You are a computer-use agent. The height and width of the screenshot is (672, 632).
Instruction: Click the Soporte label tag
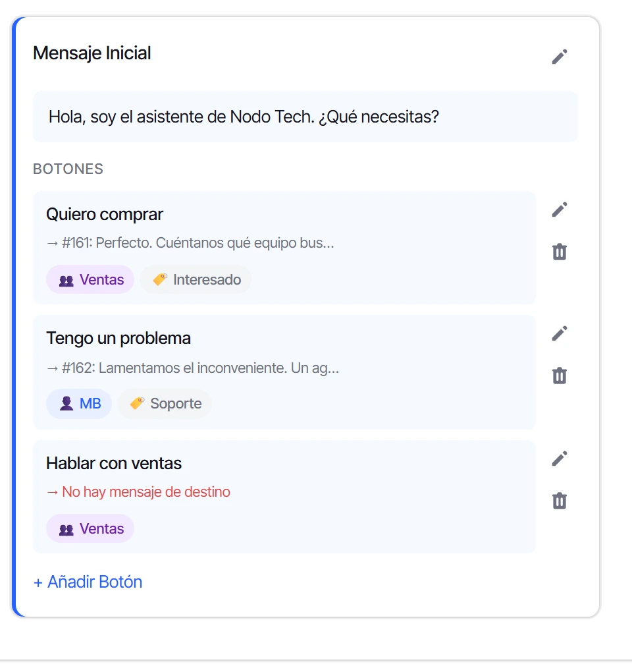pyautogui.click(x=165, y=404)
